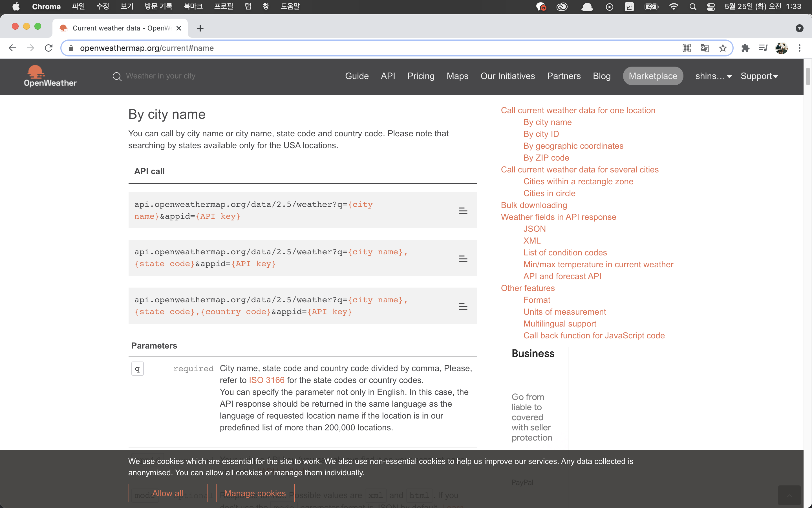Click the page vertical scrollbar thumb
This screenshot has width=812, height=508.
point(808,76)
